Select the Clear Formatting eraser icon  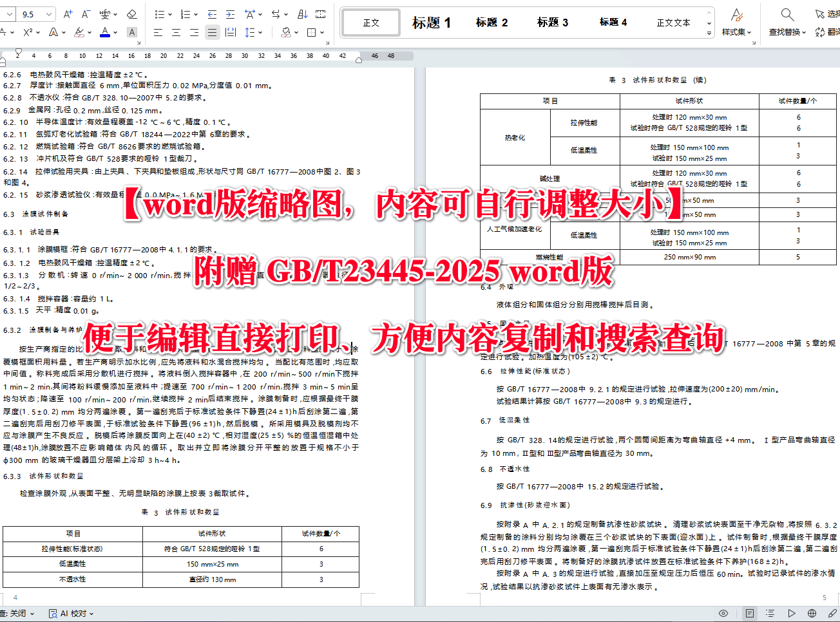[131, 14]
